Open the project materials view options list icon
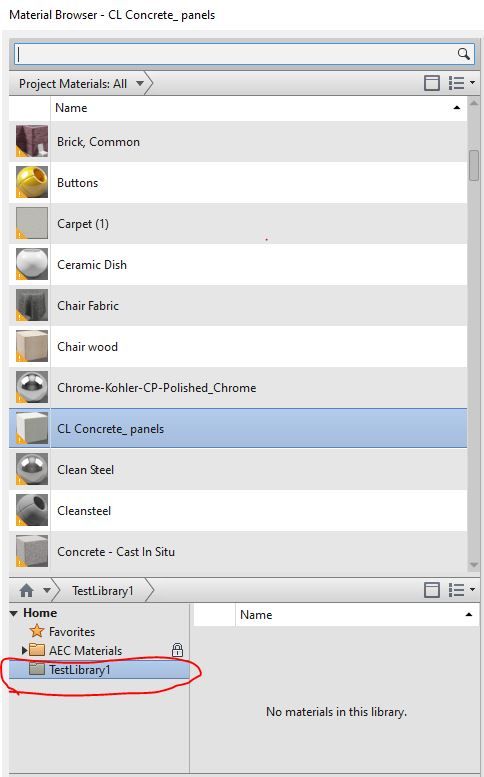Screen dimensions: 484x777 [x=461, y=83]
